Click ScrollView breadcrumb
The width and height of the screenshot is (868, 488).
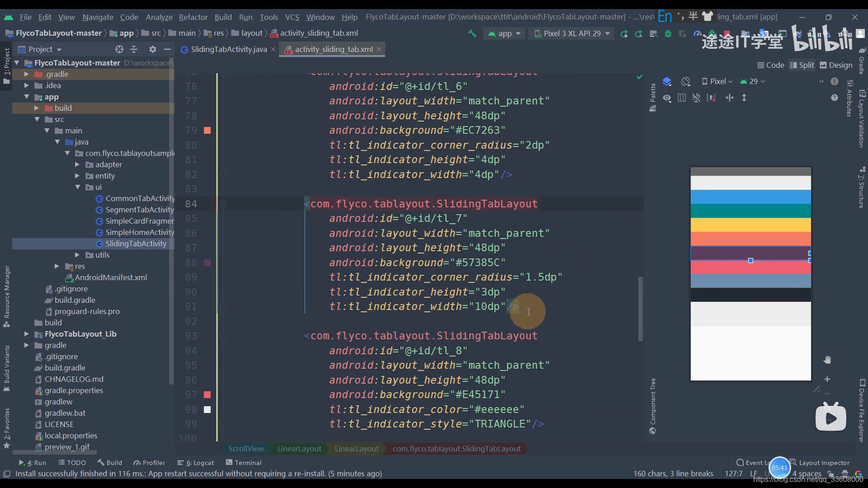(x=246, y=449)
